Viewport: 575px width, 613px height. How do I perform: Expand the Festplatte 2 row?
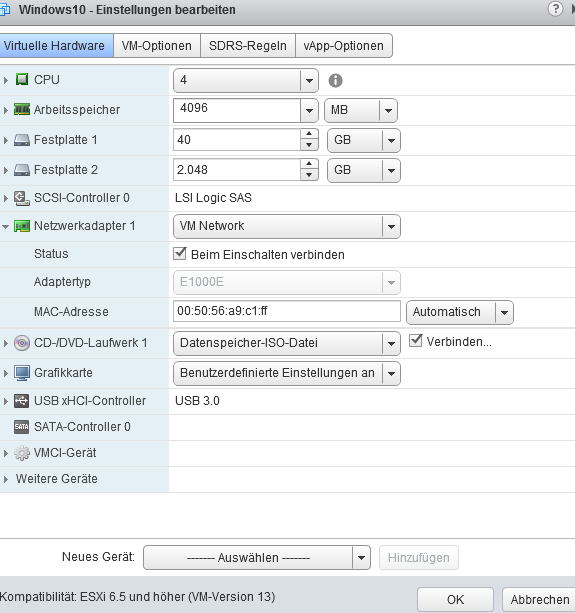coord(5,170)
